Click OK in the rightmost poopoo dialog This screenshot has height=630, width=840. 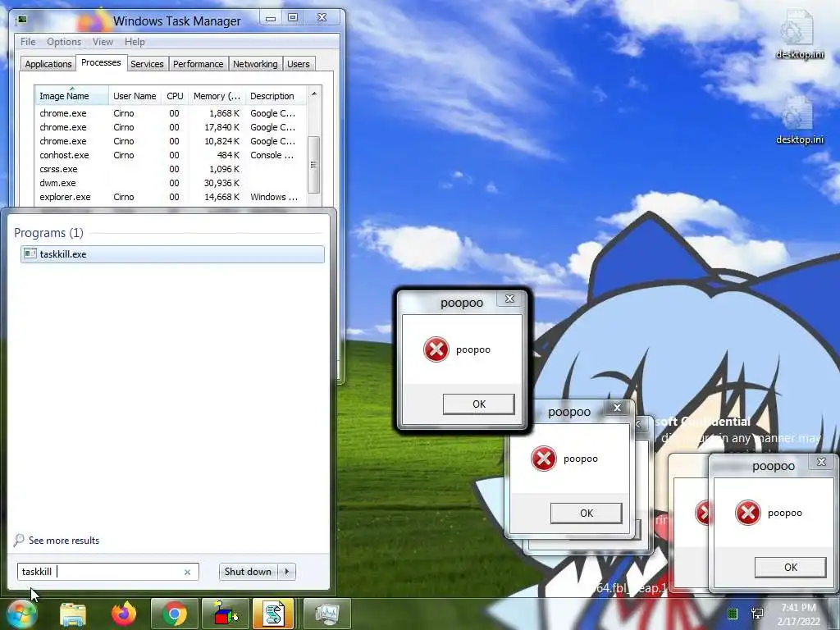click(791, 568)
